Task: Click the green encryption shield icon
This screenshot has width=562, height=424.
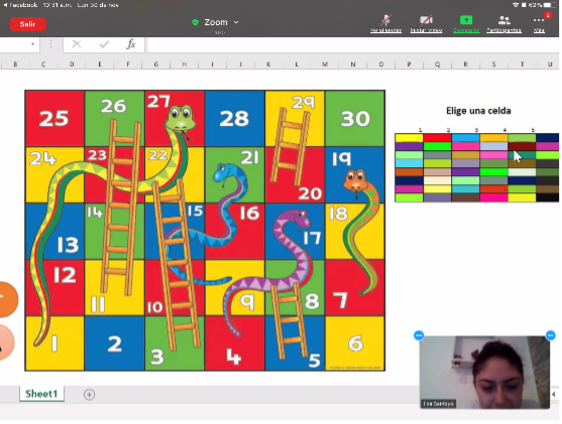Action: coord(195,22)
